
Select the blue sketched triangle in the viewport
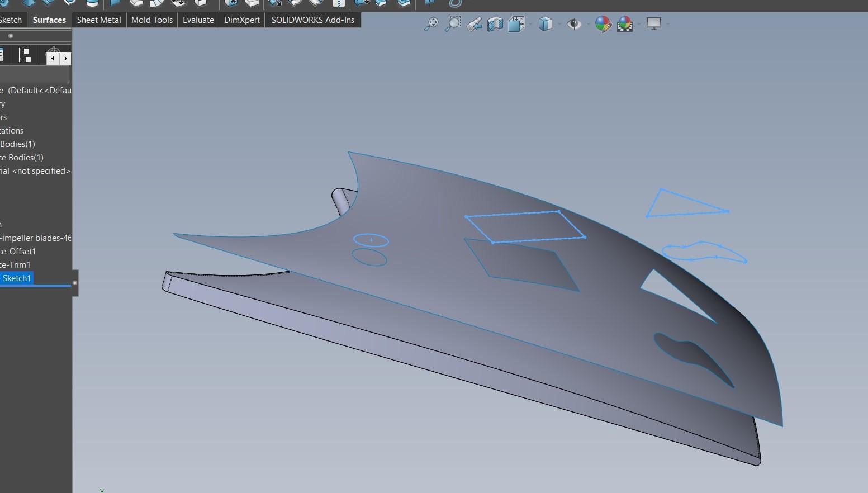click(687, 203)
